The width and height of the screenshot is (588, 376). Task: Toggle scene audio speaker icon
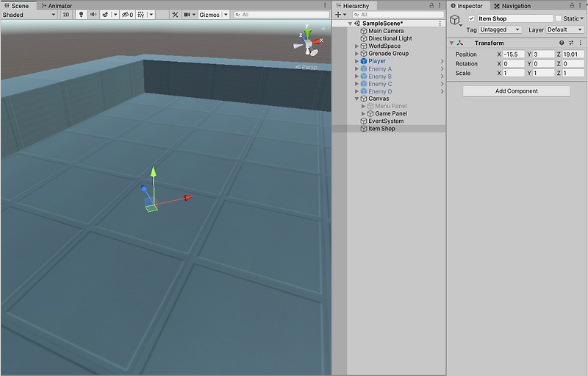click(93, 15)
